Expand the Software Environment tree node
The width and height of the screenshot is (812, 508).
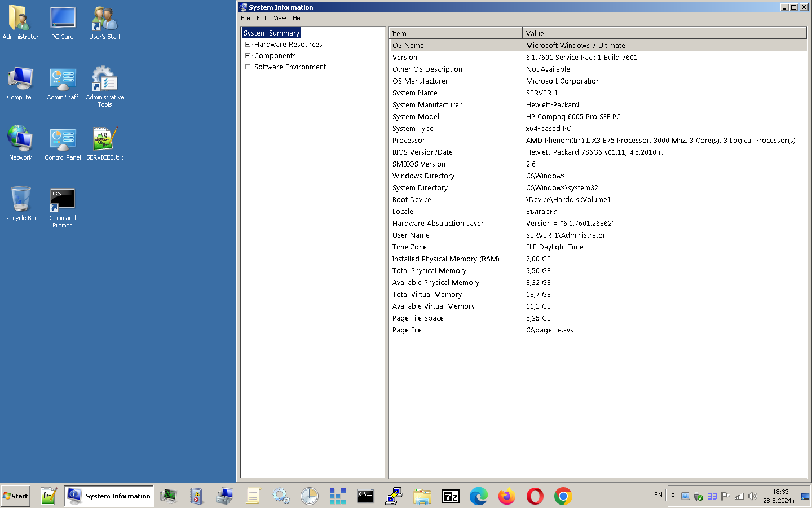pyautogui.click(x=248, y=67)
